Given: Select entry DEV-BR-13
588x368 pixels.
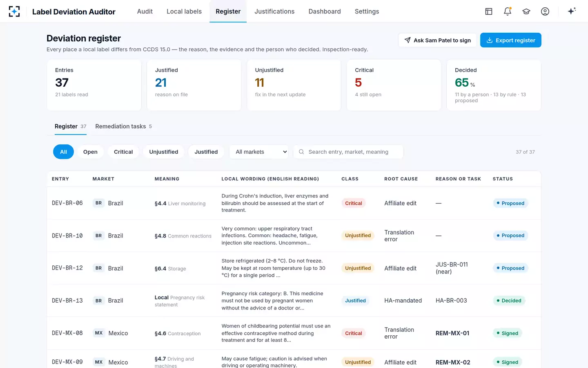Looking at the screenshot, I should (67, 301).
